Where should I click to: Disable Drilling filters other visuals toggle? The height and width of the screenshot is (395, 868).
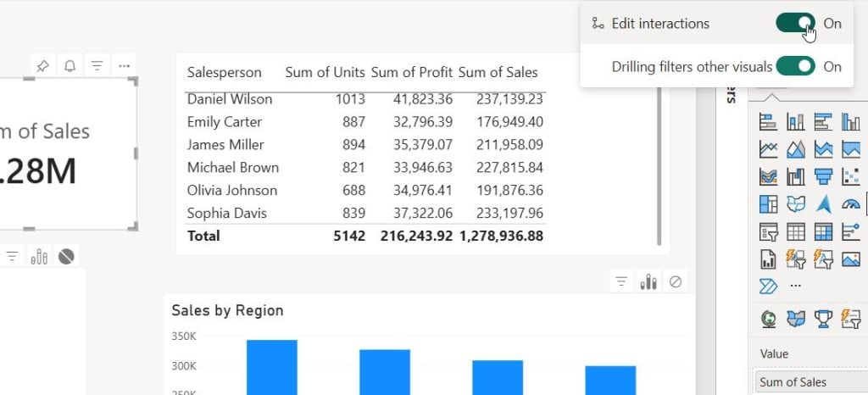[795, 66]
